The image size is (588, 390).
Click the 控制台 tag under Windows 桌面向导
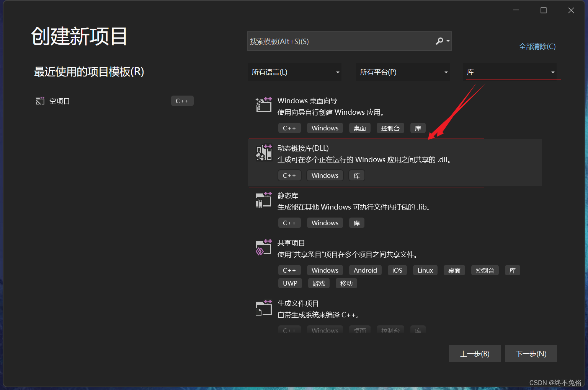click(x=390, y=128)
